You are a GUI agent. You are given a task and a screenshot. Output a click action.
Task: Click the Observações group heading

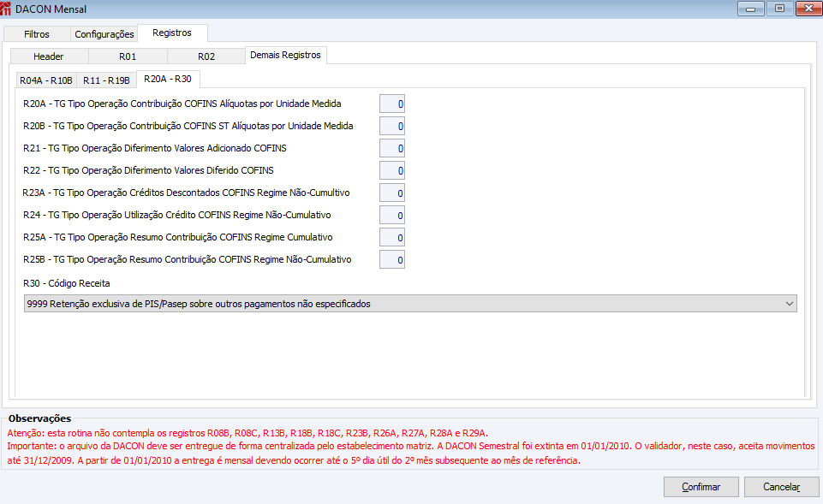pyautogui.click(x=40, y=418)
